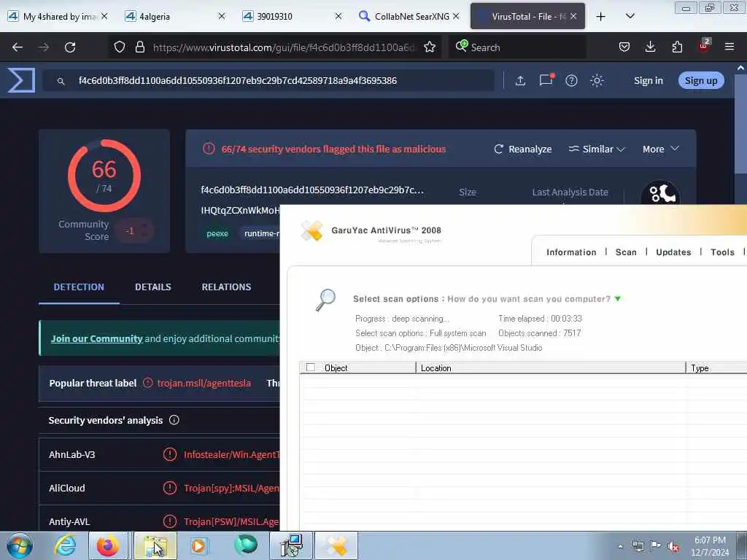This screenshot has height=560, width=747.
Task: Open a new browser tab
Action: point(601,16)
